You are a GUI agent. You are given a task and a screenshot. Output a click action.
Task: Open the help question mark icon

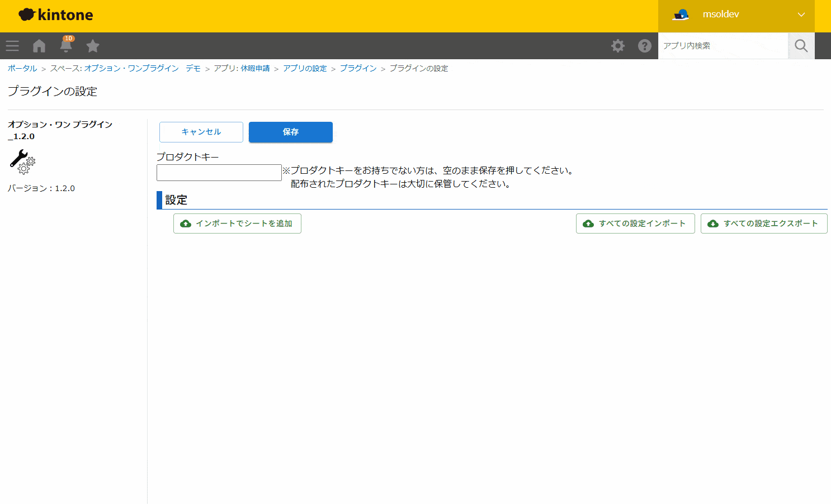tap(645, 46)
